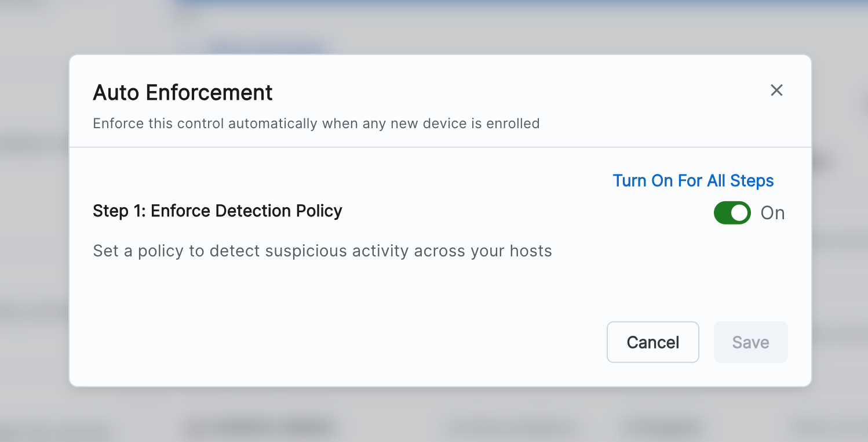Click the blurred text below the dialog
Viewport: 868px width, 442px height.
(260, 428)
